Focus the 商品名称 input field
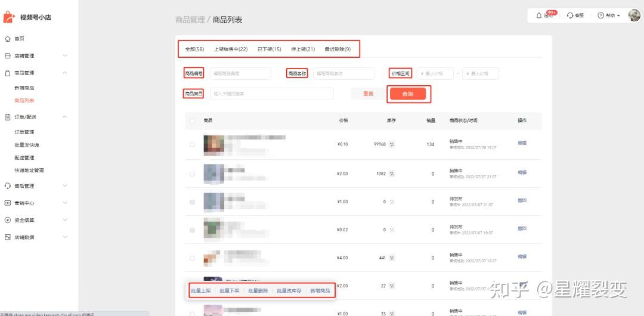The height and width of the screenshot is (316, 644). coord(344,73)
